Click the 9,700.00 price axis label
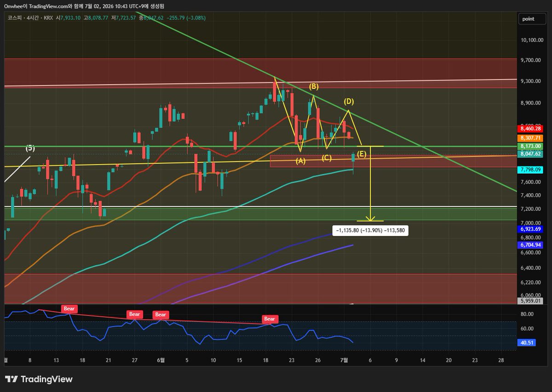Screen dimensions: 552x392 pos(531,60)
